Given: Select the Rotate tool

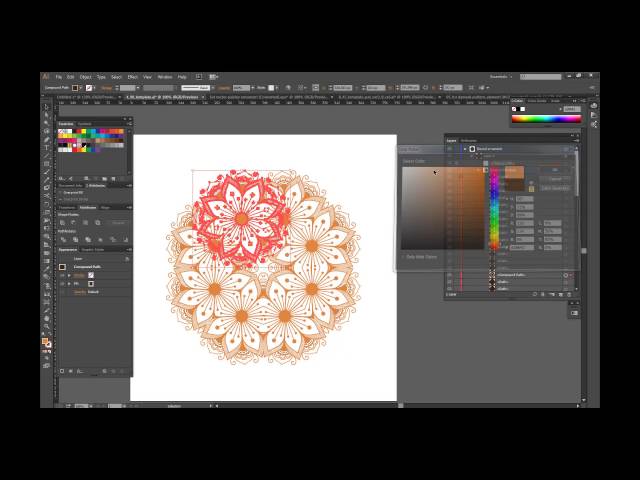Looking at the screenshot, I should coord(47,204).
